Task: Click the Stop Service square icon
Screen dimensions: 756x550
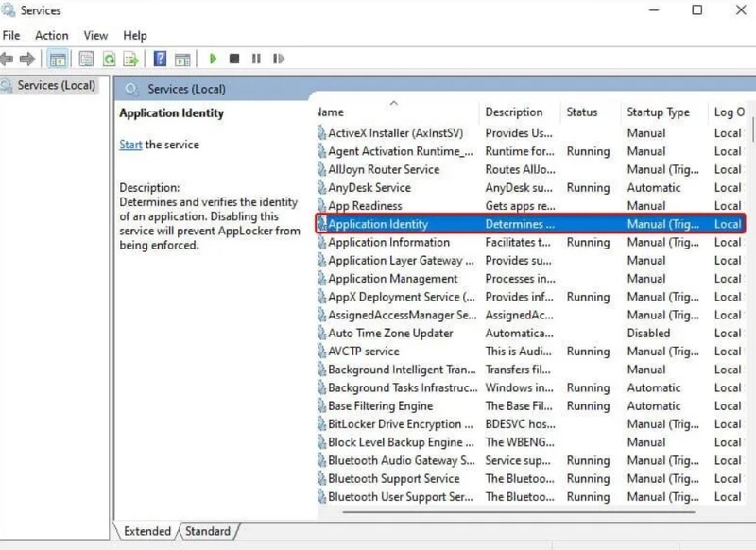Action: click(234, 59)
